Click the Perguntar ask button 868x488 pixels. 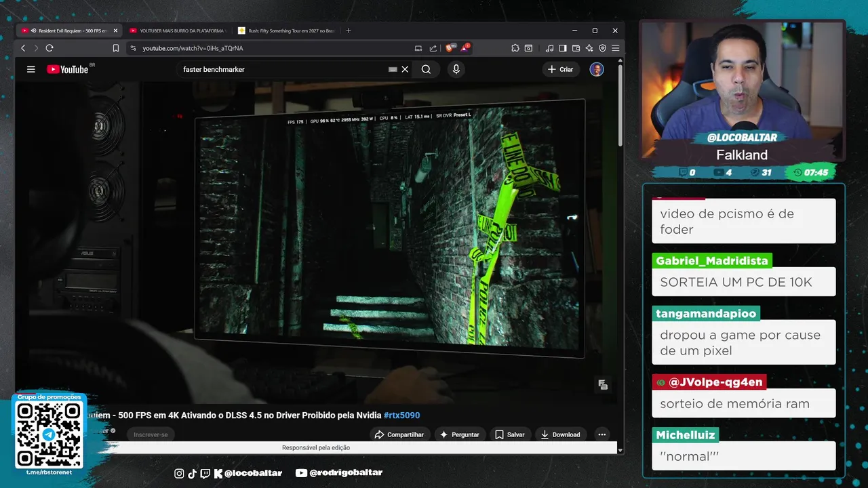coord(459,434)
